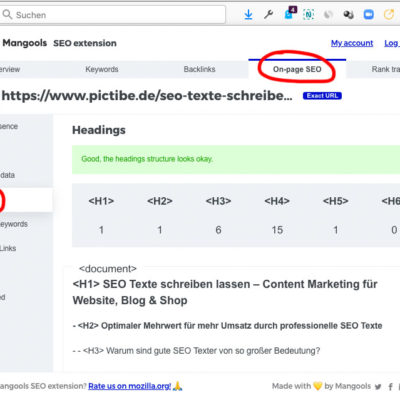
Task: Click the blue square extension icon
Action: pyautogui.click(x=369, y=15)
